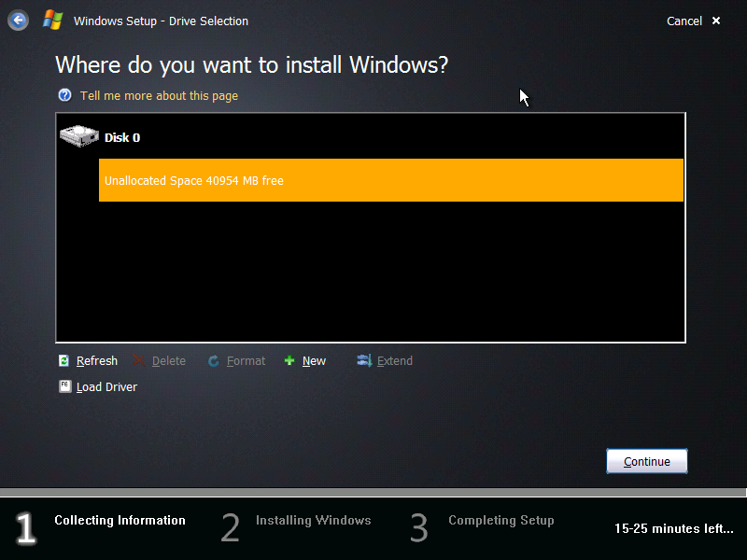This screenshot has height=560, width=747.
Task: Continue to the next setup step
Action: tap(646, 461)
